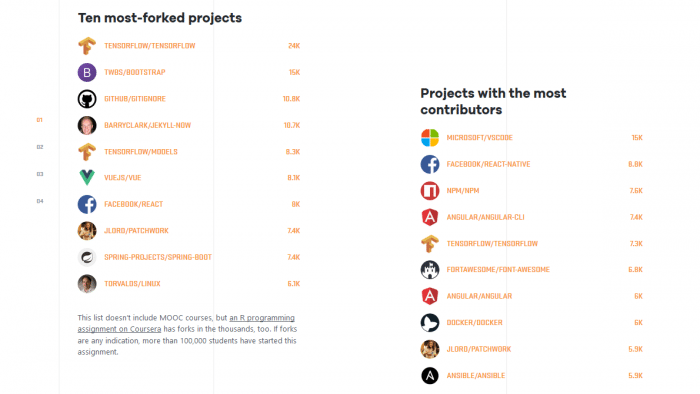Click the 6.1K count beside torvalds/linux
700x394 pixels.
pos(294,284)
